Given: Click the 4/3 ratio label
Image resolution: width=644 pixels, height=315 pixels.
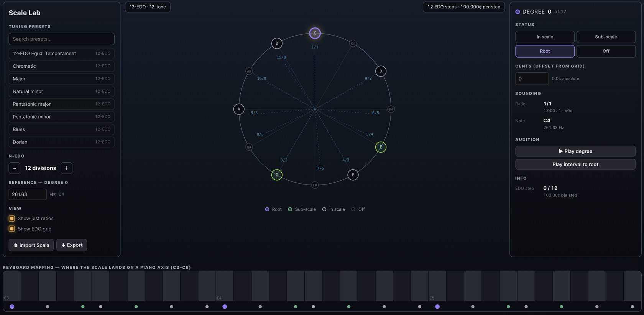Looking at the screenshot, I should click(346, 160).
